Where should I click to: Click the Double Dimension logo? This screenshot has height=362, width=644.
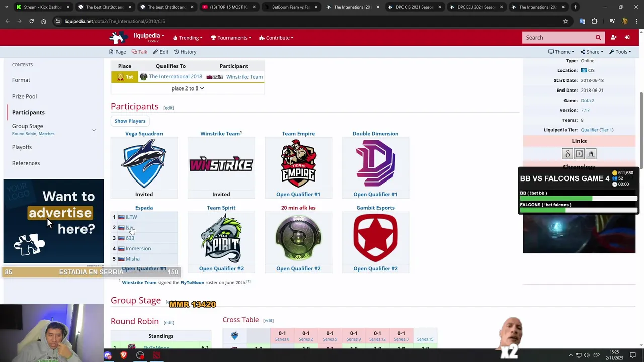375,163
